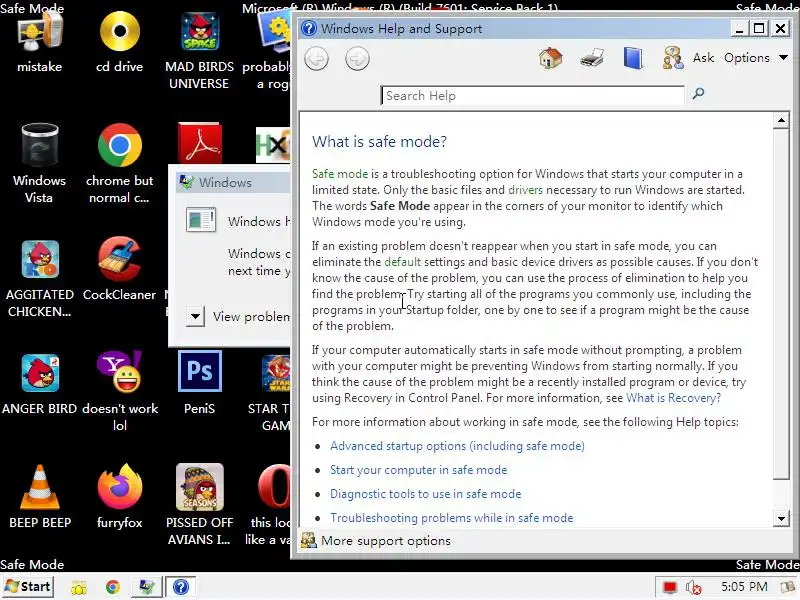
Task: Launch PISSED OFF AVIANS shortcut
Action: (x=199, y=505)
